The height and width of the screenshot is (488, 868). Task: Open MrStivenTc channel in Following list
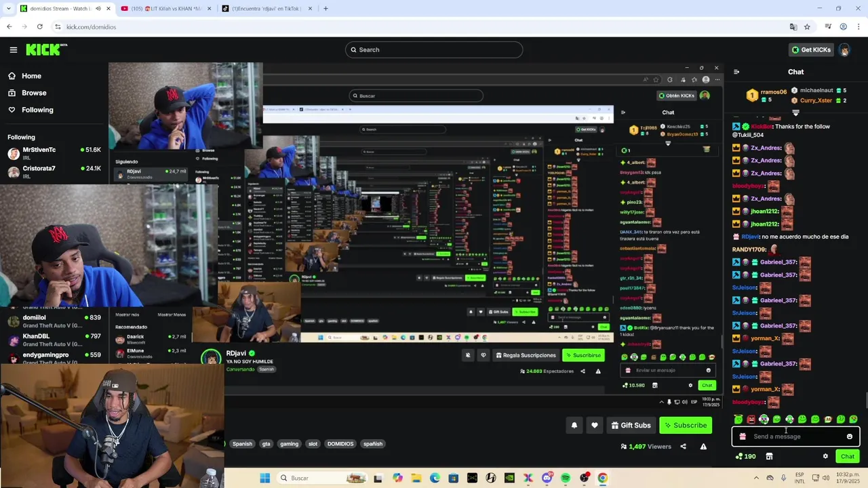click(x=54, y=152)
